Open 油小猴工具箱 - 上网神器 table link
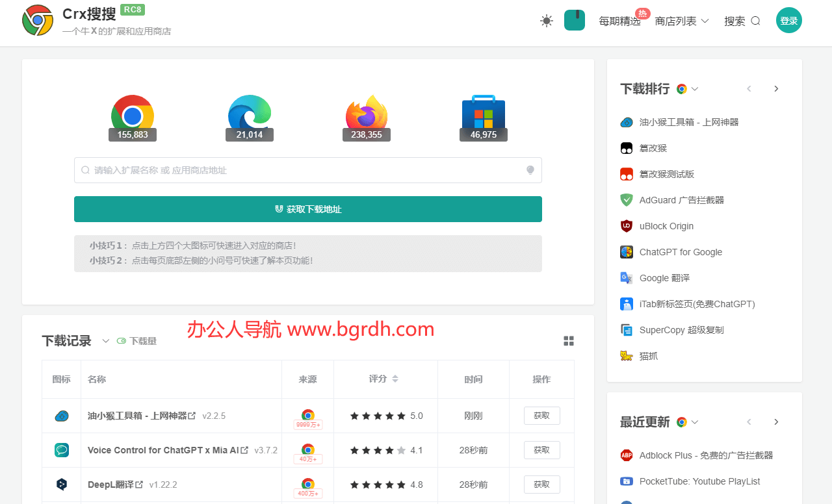Screen dimensions: 832x504 click(x=142, y=416)
